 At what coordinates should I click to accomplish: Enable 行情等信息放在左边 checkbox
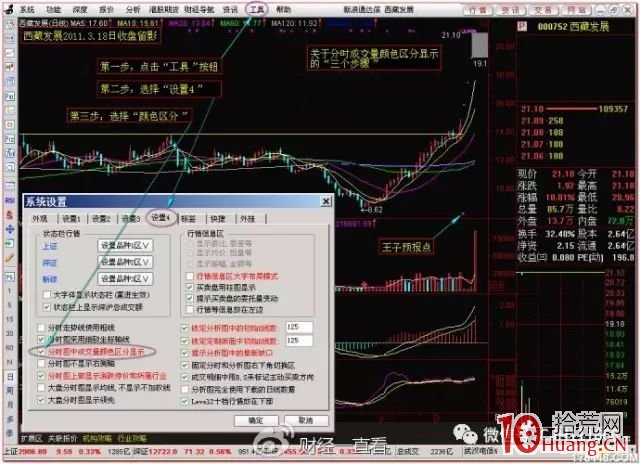190,310
